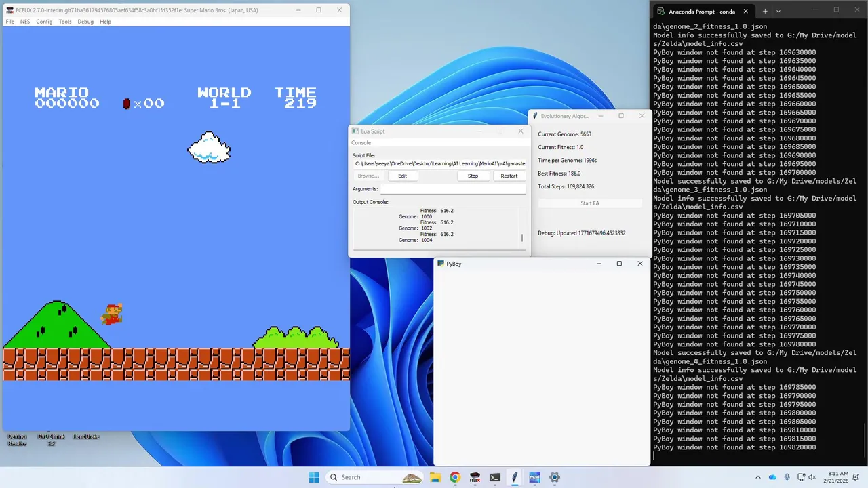Open the DVD Shrink 3.2 desktop shortcut

[51, 439]
